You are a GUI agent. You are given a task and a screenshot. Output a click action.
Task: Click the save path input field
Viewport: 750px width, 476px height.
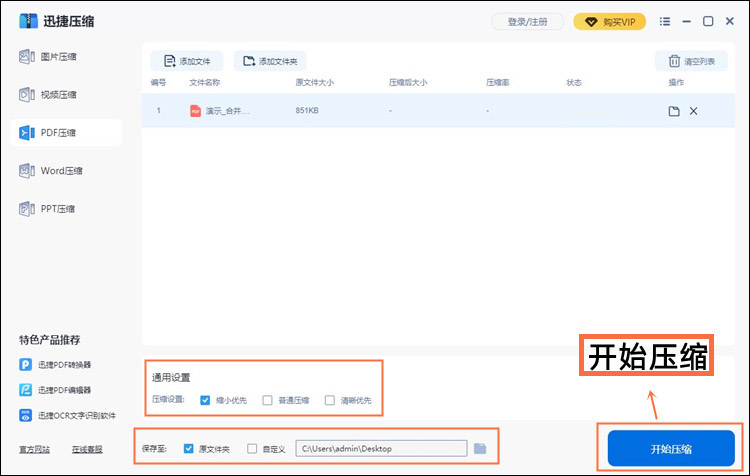(x=380, y=449)
